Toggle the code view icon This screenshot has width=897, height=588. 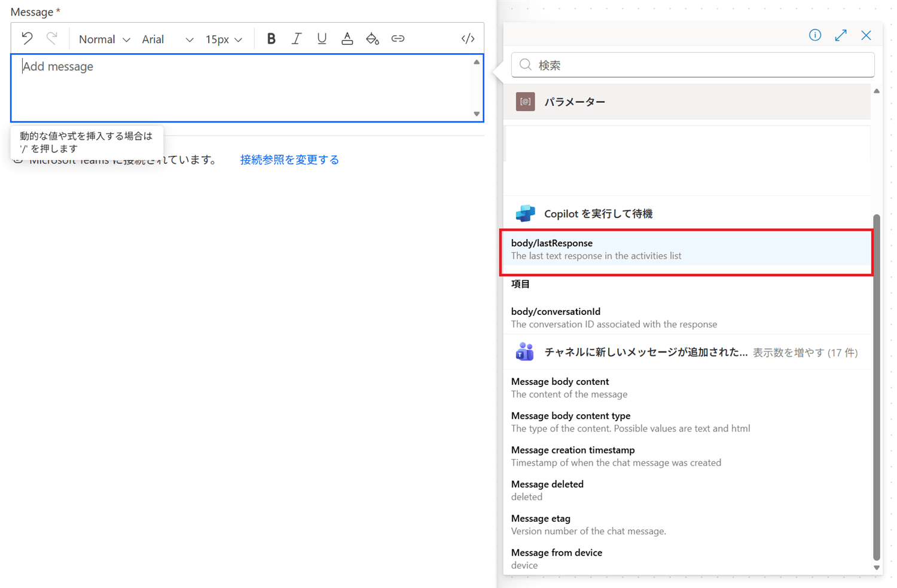coord(468,38)
